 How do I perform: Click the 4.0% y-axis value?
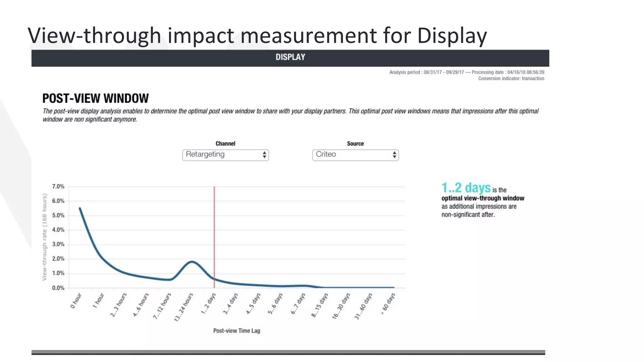[58, 230]
